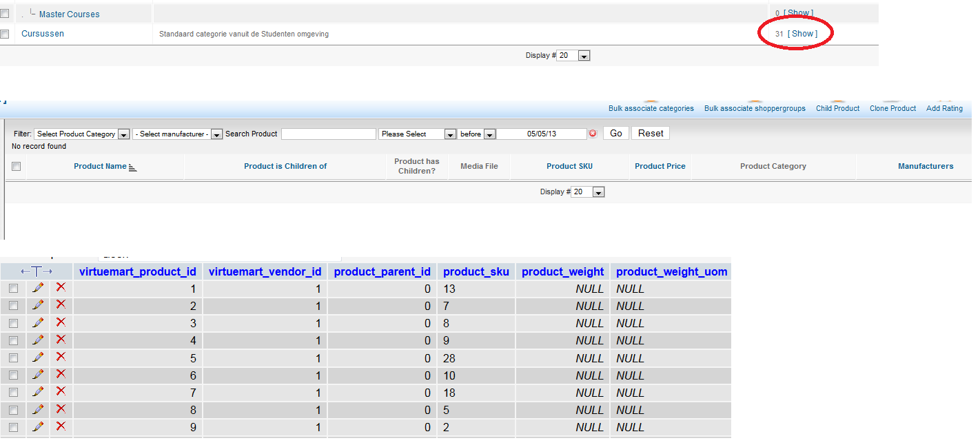Check the Cursussen category checkbox
The height and width of the screenshot is (445, 980).
coord(5,34)
